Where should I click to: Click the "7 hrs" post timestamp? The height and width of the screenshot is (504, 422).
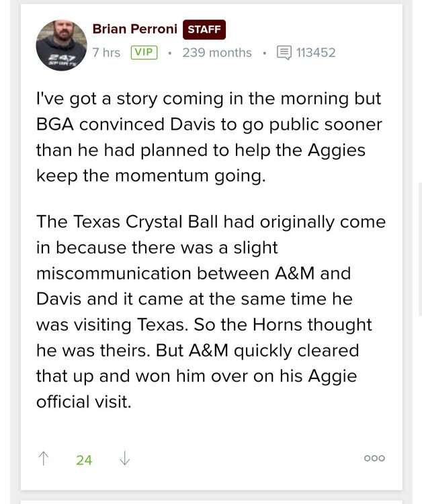point(106,52)
